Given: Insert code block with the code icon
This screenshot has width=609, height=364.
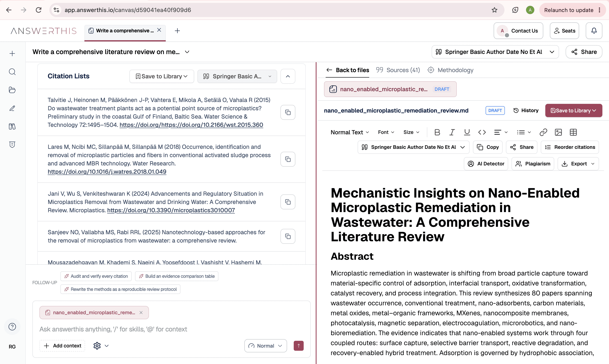Looking at the screenshot, I should pyautogui.click(x=482, y=132).
